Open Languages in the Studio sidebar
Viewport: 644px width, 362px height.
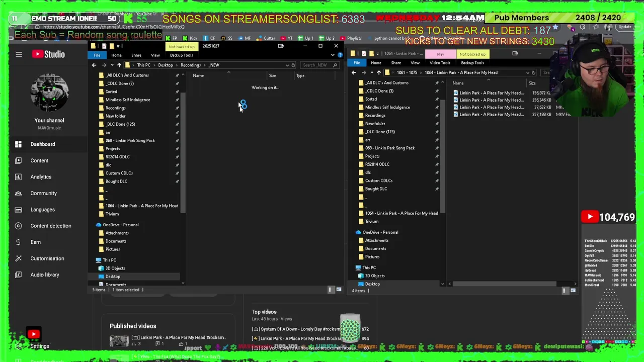click(42, 210)
